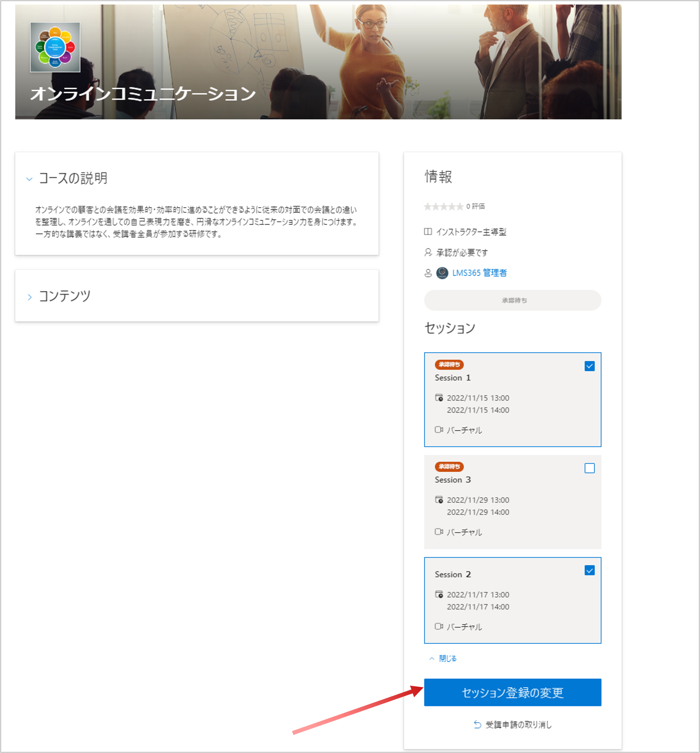Click the セッション登録の変更 button
Screen dimensions: 700x753
coord(512,692)
